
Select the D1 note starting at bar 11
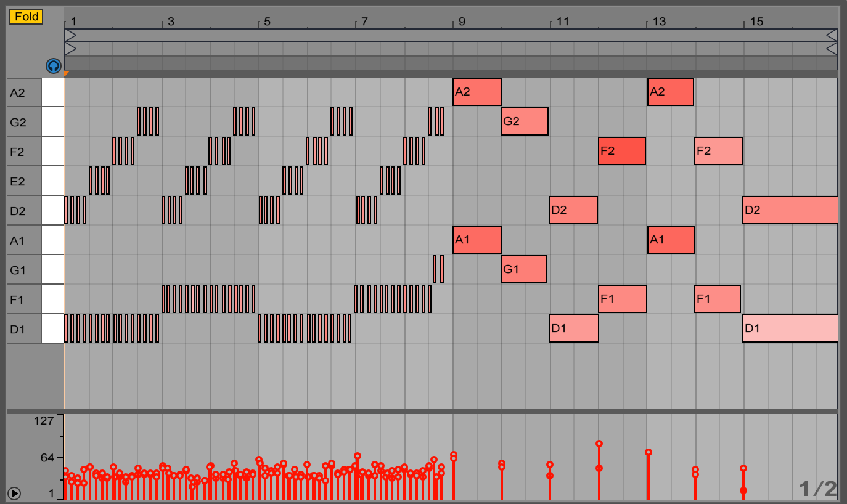click(x=574, y=328)
